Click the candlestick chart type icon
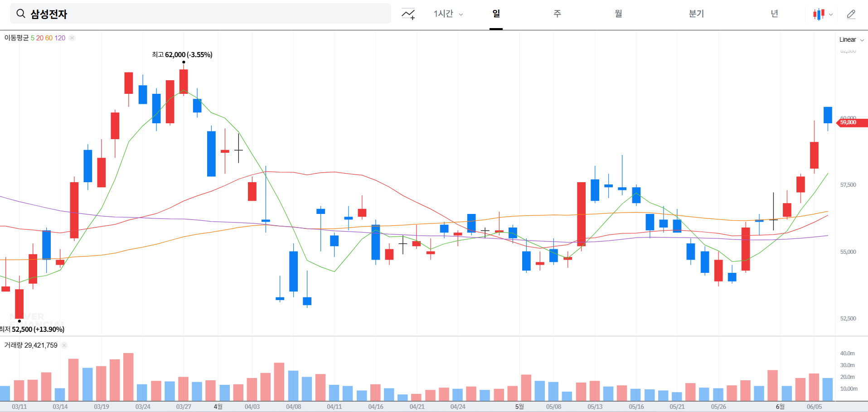The height and width of the screenshot is (412, 868). tap(819, 14)
